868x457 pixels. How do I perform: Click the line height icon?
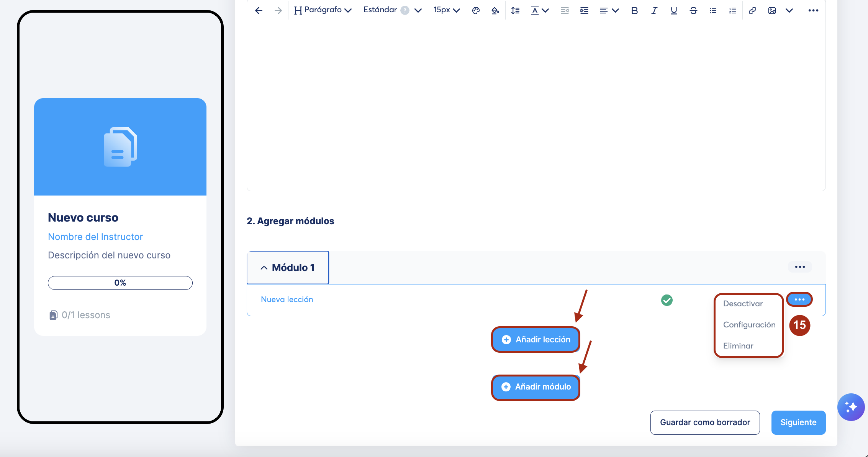pyautogui.click(x=515, y=11)
